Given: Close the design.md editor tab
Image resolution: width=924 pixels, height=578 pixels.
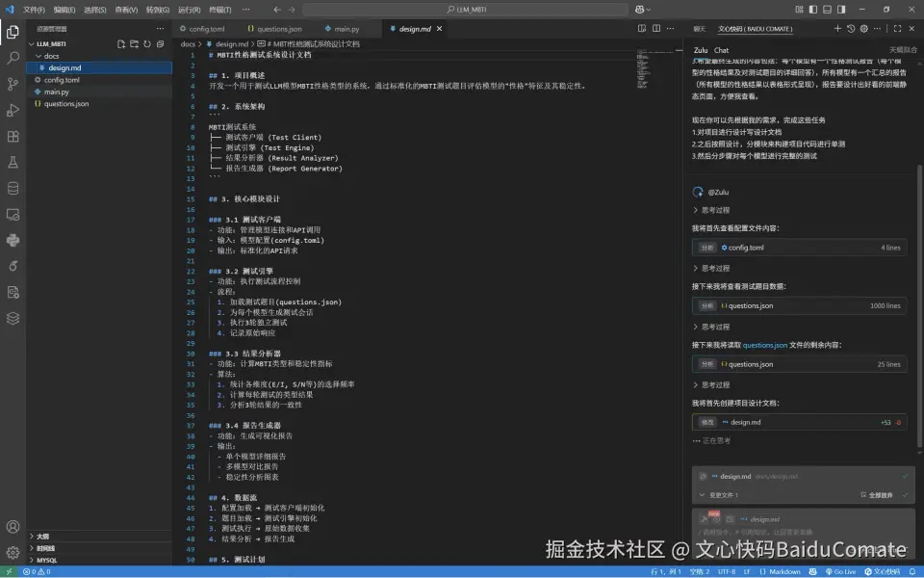Looking at the screenshot, I should [439, 28].
